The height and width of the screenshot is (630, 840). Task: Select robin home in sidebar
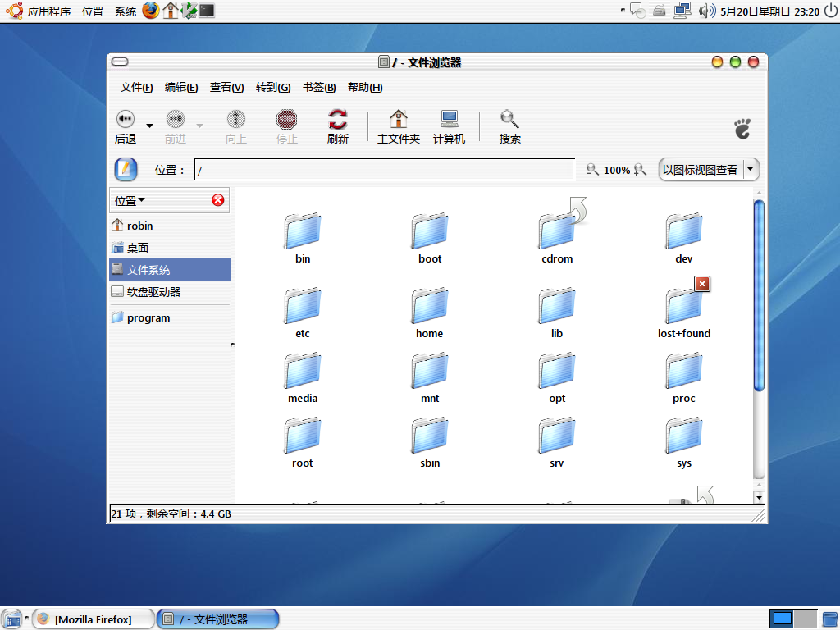coord(170,226)
